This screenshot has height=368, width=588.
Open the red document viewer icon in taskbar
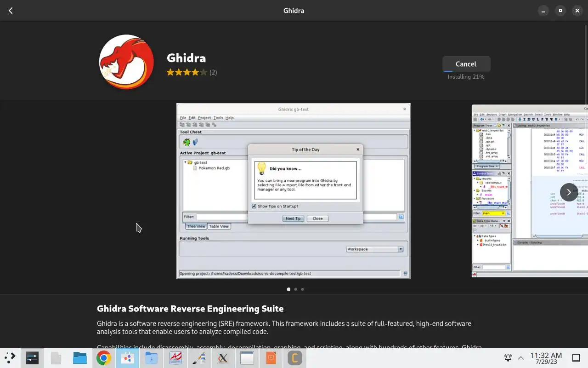pos(175,358)
